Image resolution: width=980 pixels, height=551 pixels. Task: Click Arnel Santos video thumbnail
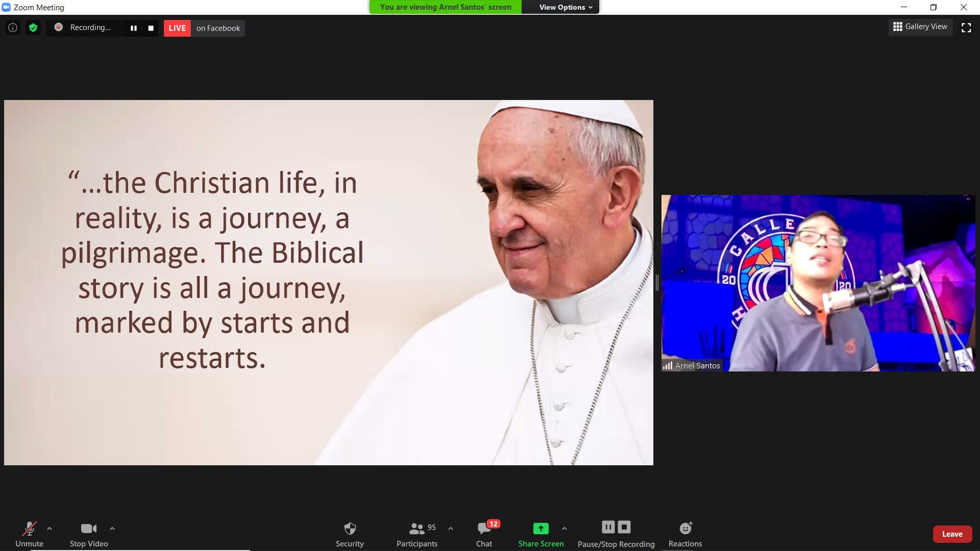pyautogui.click(x=818, y=283)
